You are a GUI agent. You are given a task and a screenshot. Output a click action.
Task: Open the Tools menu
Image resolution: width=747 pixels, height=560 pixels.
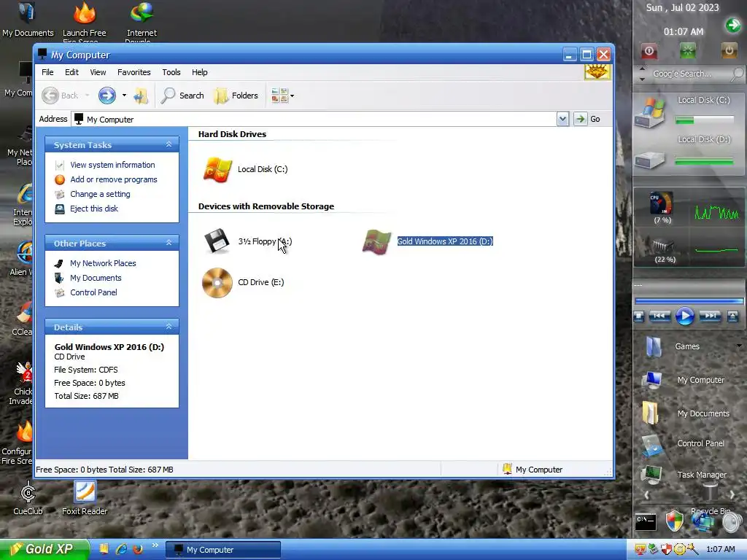tap(171, 72)
